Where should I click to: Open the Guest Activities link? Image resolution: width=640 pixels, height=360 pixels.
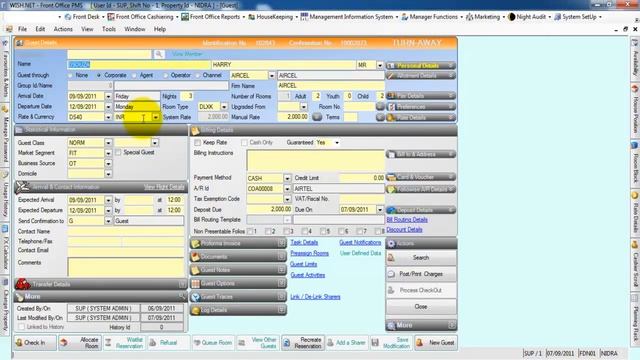(x=308, y=275)
